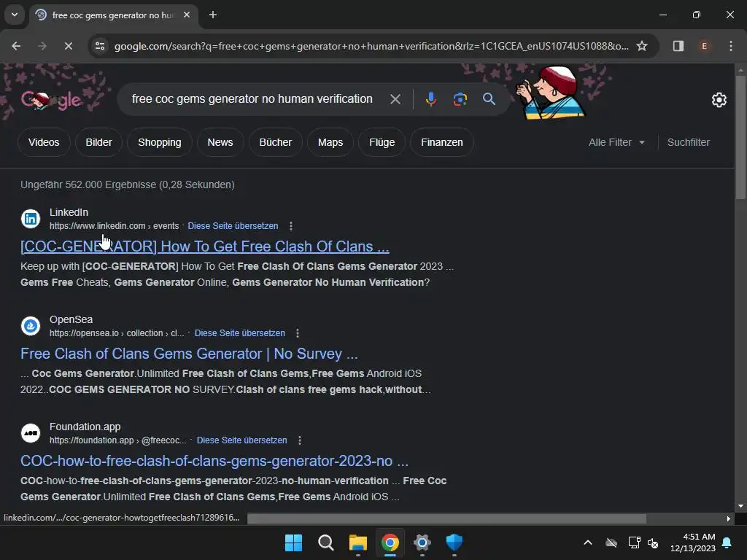Open the clock showing 4:51 AM
Image resolution: width=747 pixels, height=560 pixels.
[693, 542]
